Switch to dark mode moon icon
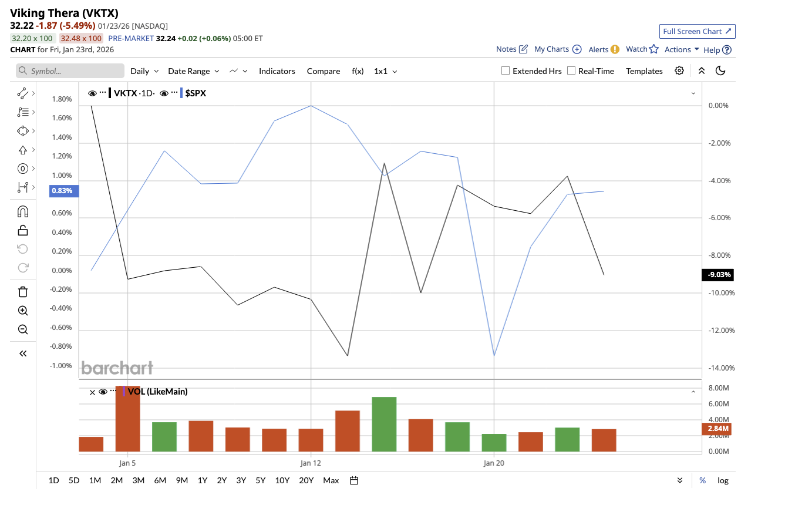This screenshot has height=532, width=795. tap(720, 70)
